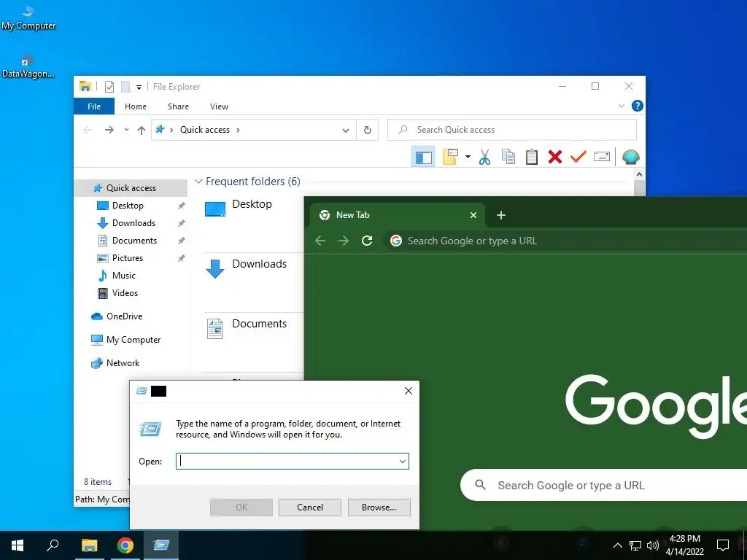Screen dimensions: 747x560
Task: Click the Copy icon in Explorer toolbar
Action: coord(508,157)
